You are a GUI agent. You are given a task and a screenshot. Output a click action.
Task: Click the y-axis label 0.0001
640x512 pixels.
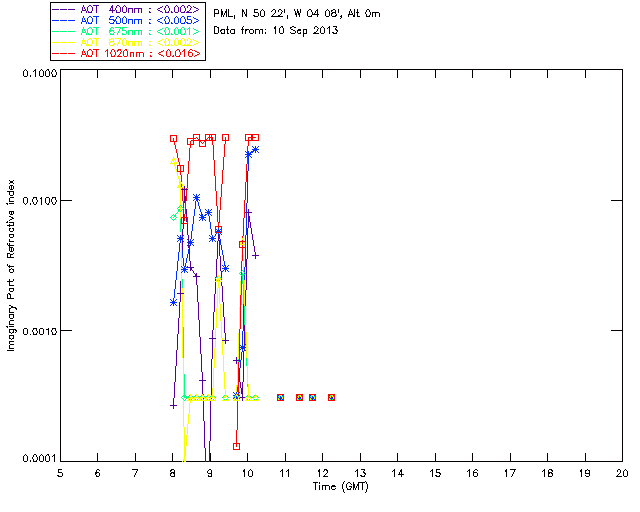[39, 458]
